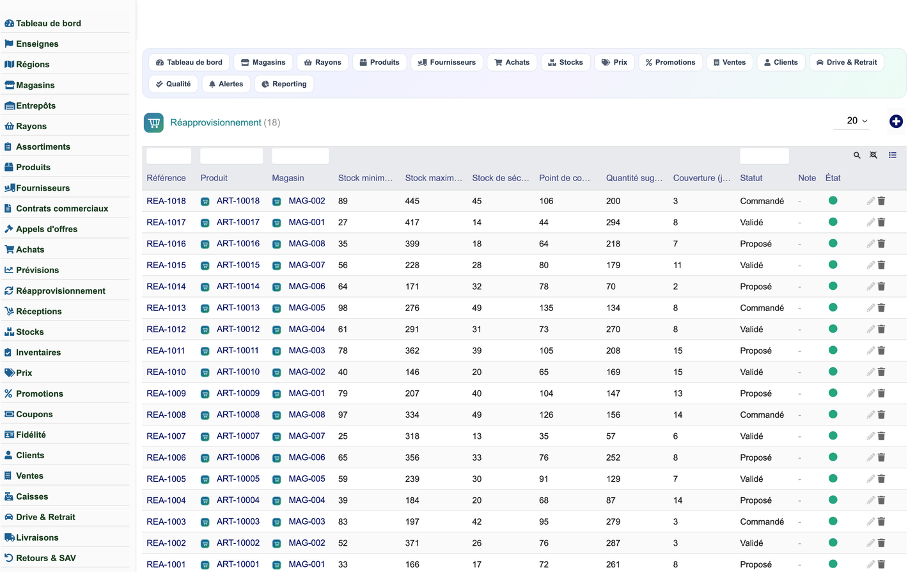
Task: Click the Statut filter input field
Action: pyautogui.click(x=764, y=155)
